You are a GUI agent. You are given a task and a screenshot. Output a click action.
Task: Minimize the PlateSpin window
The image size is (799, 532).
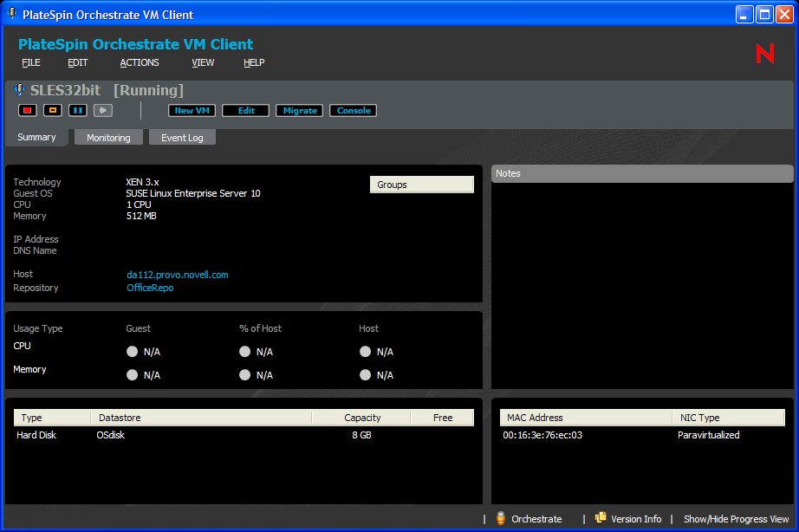coord(744,14)
